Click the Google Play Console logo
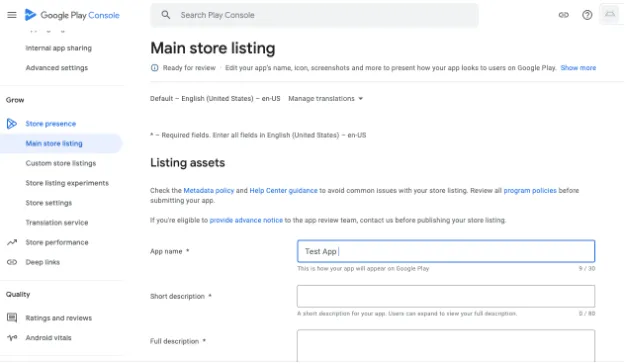Viewport: 627px width, 364px height. tap(72, 15)
